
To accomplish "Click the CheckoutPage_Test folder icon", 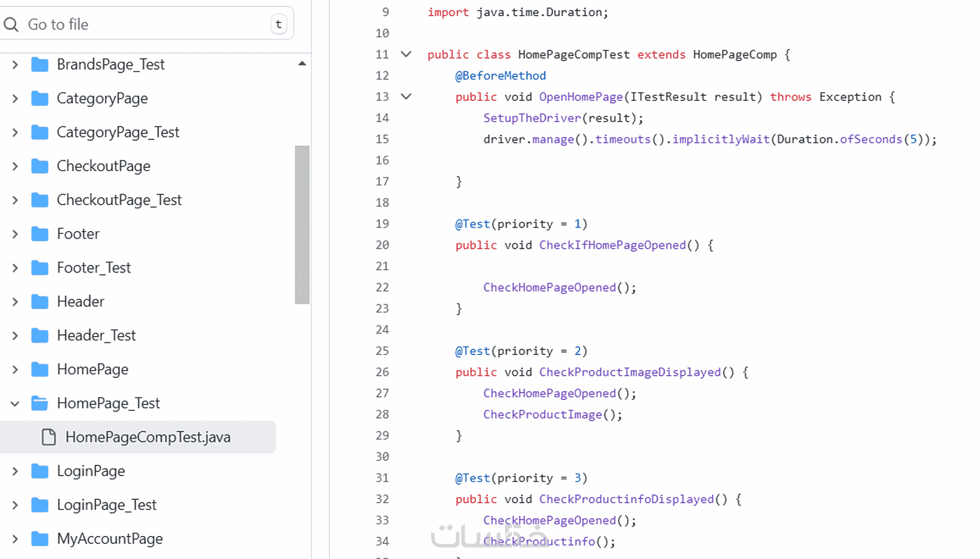I will click(40, 200).
